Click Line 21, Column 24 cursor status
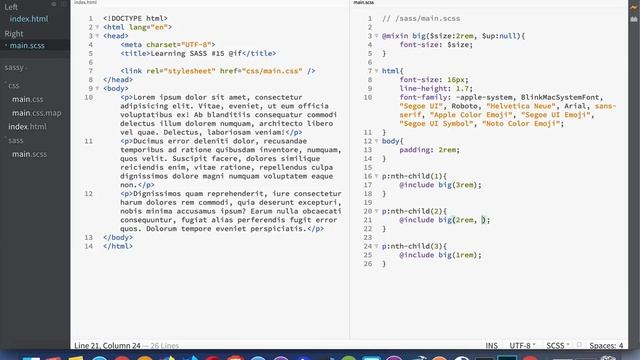 [107, 345]
